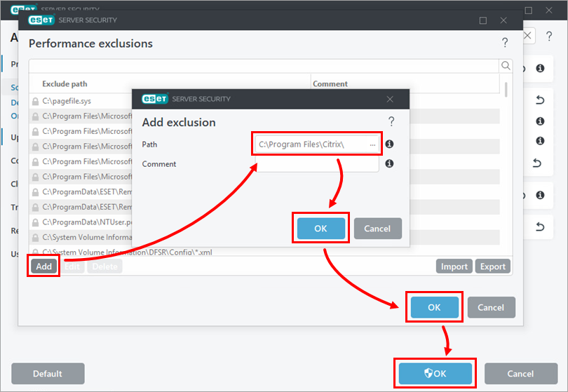Click info icon beside the Path field
This screenshot has width=568, height=392.
point(389,144)
